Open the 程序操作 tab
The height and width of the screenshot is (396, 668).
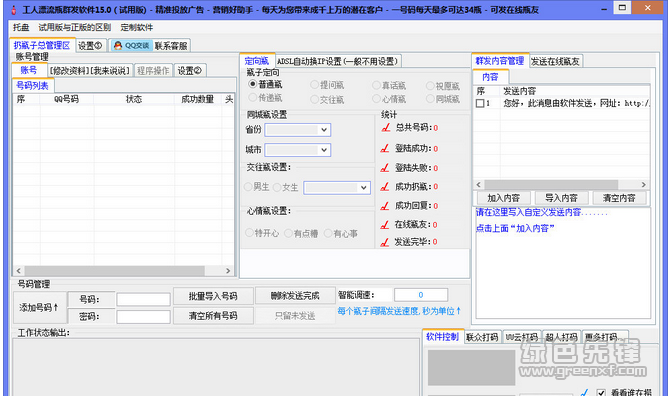(x=153, y=71)
